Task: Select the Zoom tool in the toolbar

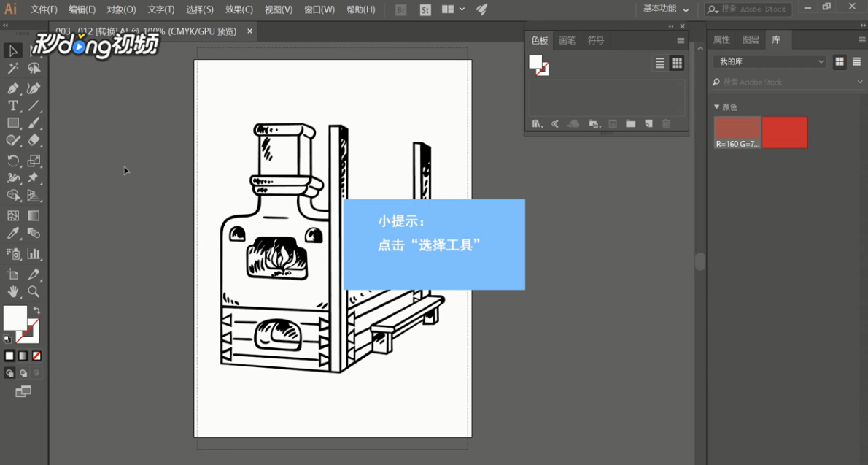Action: (34, 291)
